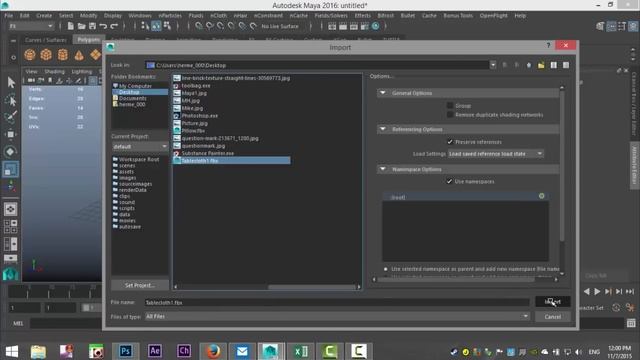Click the Save Scene disk icon in toolbar
The image size is (640, 360).
pos(92,26)
